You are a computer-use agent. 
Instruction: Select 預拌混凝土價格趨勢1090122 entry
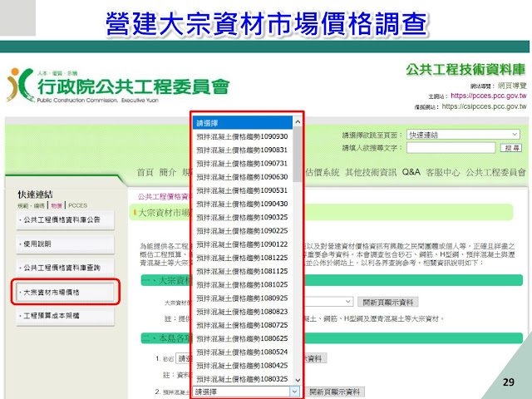[242, 244]
